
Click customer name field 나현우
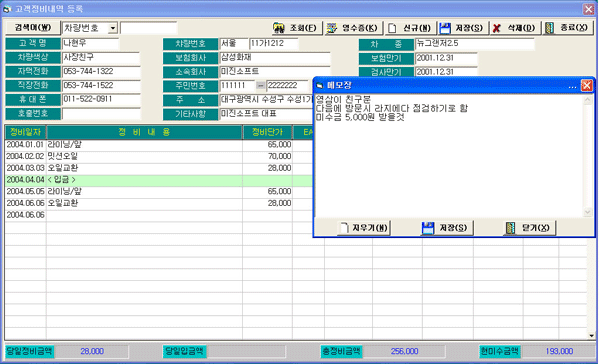click(x=91, y=44)
